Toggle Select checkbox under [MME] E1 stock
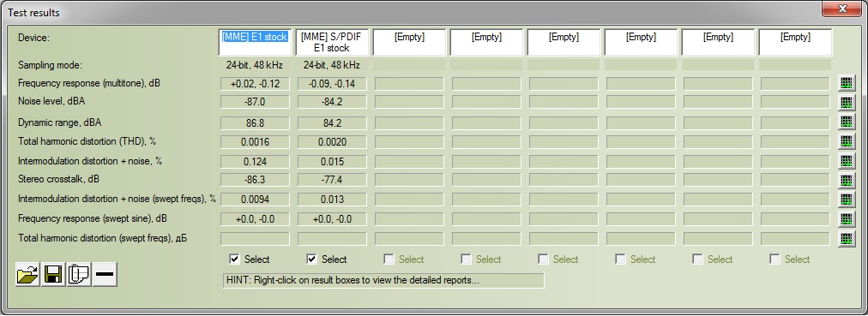Screen dimensions: 868x316 coord(234,259)
